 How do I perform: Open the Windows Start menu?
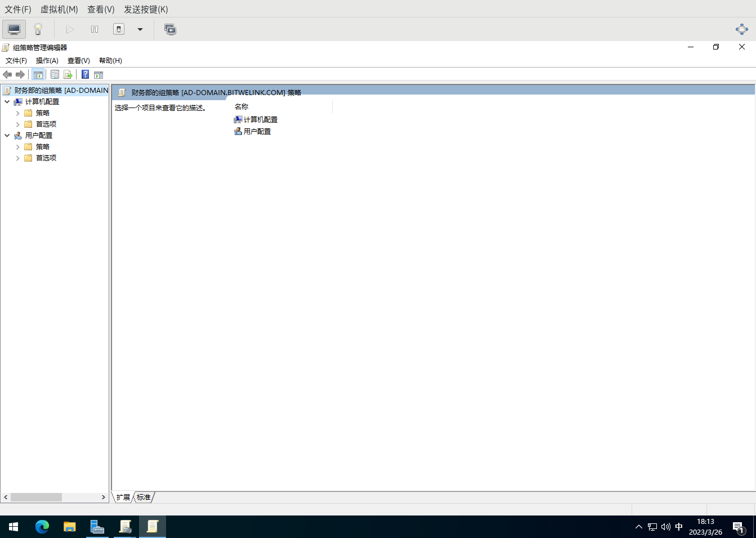14,527
